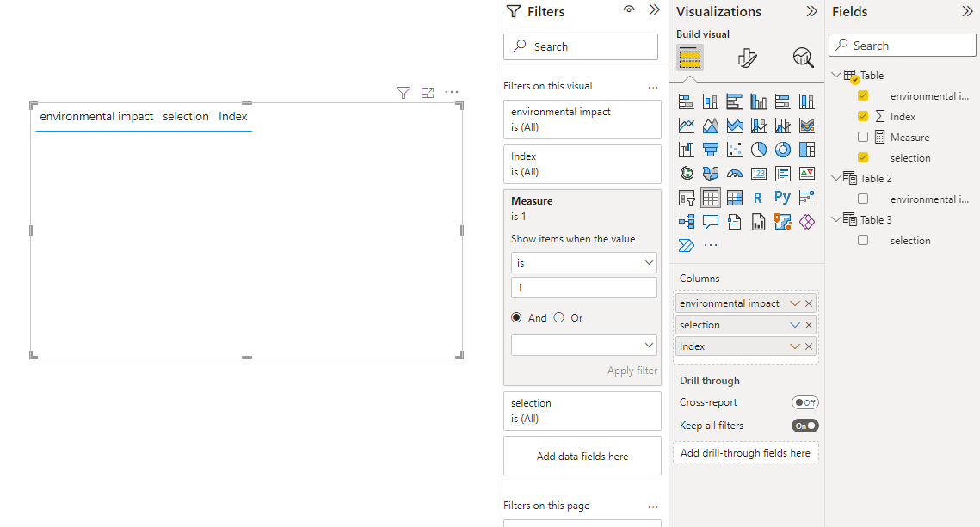The image size is (980, 527).
Task: Select the Or radio button
Action: [558, 317]
